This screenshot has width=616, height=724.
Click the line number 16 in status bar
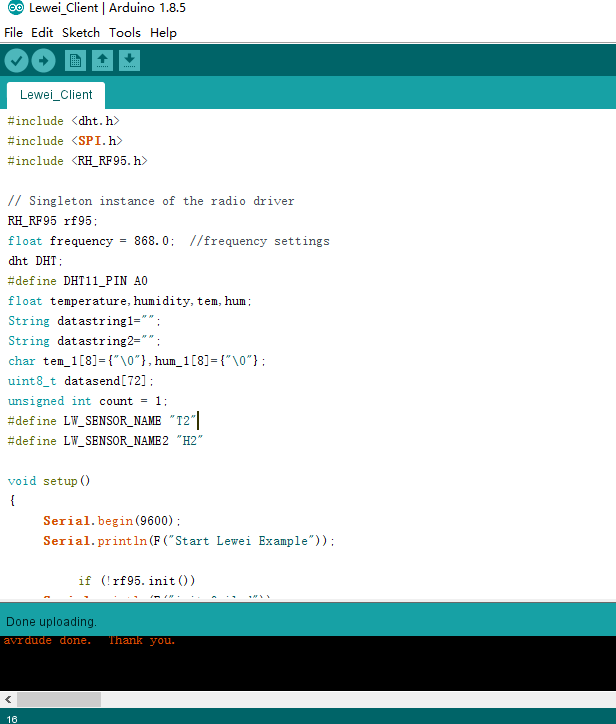coord(12,719)
